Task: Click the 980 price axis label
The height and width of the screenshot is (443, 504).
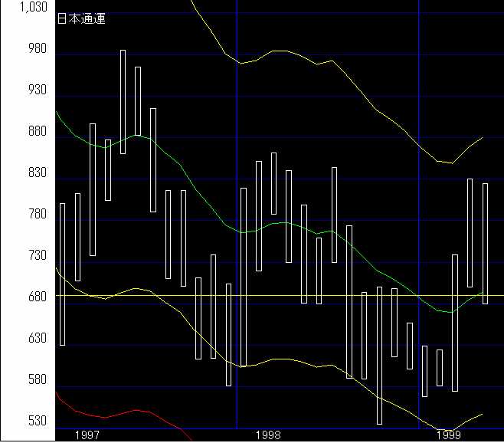Action: [37, 49]
